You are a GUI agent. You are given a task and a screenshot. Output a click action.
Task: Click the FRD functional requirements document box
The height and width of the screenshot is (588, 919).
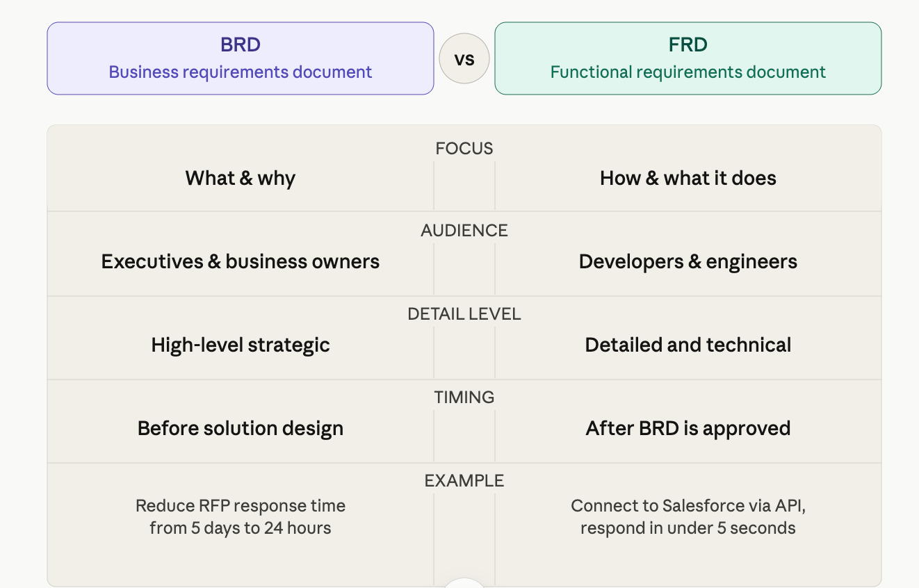[688, 58]
